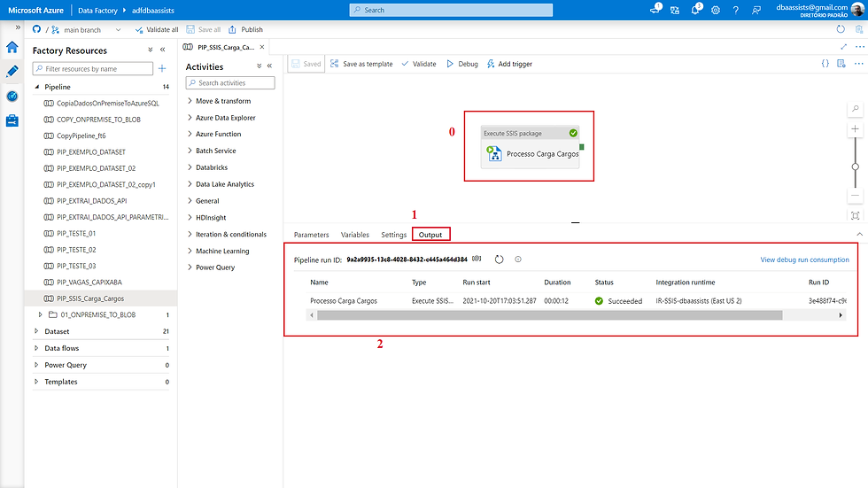Expand the Dataset section
Screen dimensions: 868x488
(36, 331)
